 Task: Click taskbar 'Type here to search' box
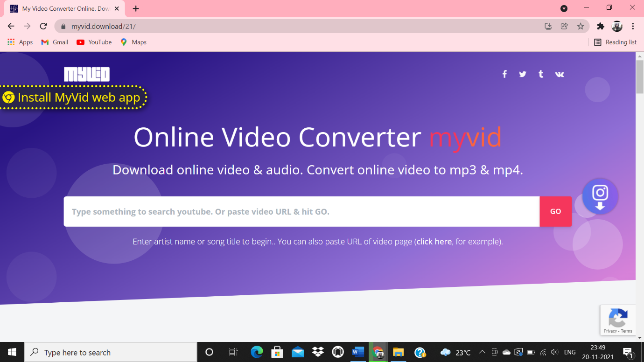111,352
